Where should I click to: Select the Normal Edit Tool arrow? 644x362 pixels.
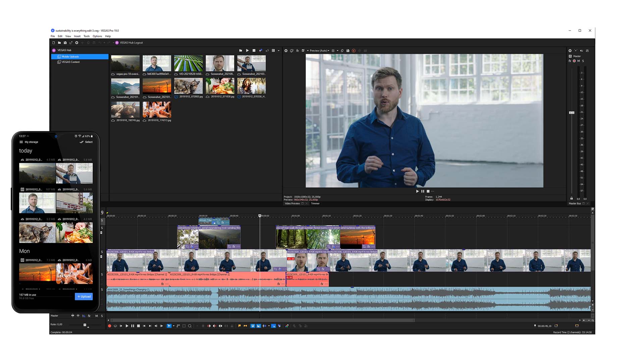pos(169,325)
